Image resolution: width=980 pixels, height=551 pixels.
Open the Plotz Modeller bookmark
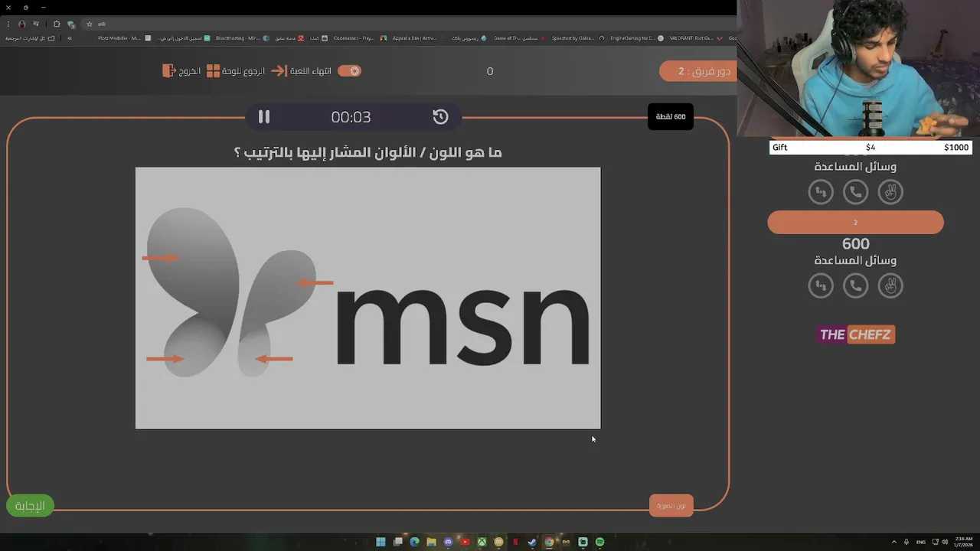coord(123,37)
